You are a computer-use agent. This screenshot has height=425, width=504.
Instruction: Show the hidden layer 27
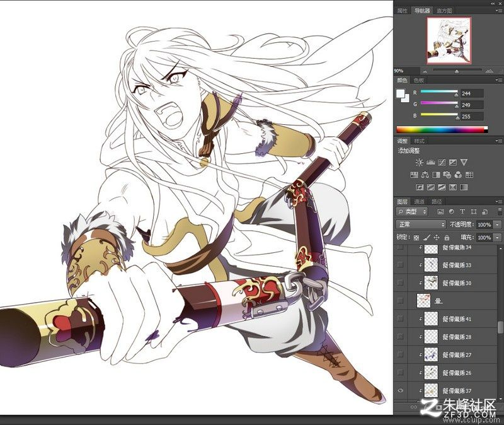click(x=400, y=354)
